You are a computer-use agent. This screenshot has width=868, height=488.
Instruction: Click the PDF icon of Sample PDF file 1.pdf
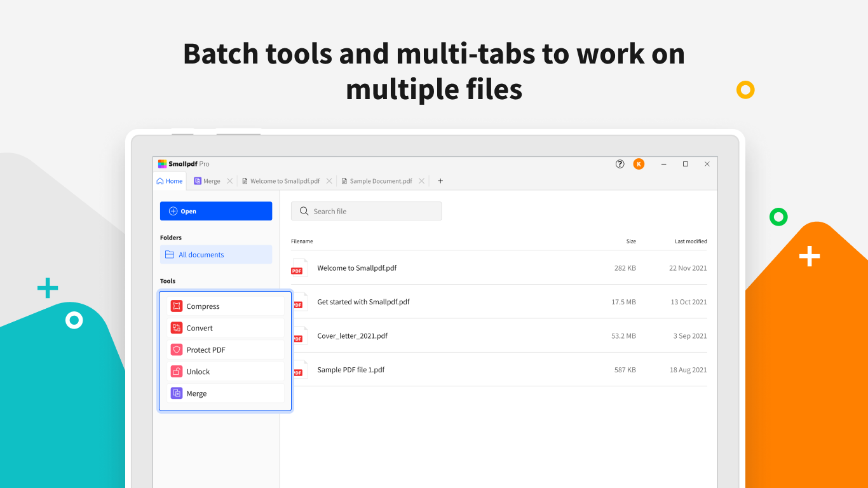(x=299, y=370)
